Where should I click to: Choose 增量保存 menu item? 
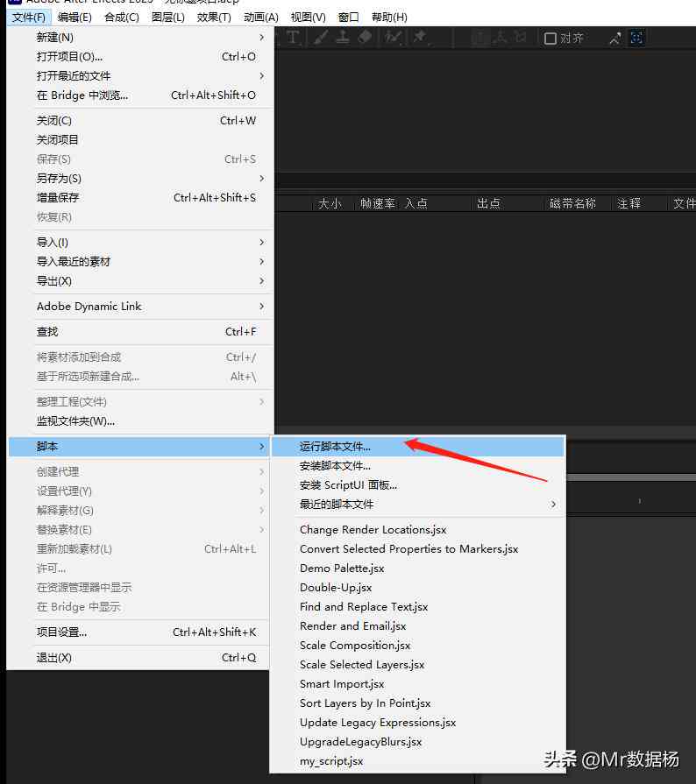[x=140, y=198]
